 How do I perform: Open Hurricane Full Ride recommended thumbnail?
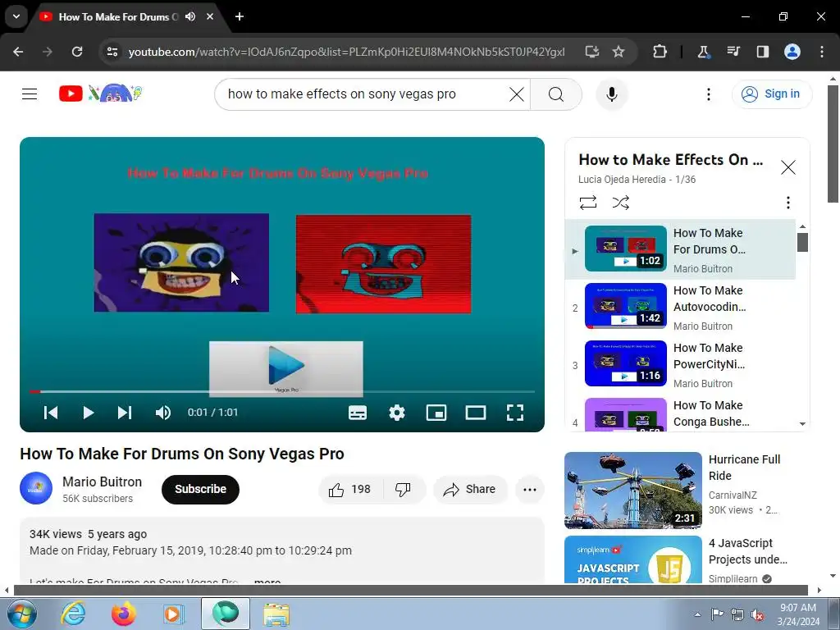pos(632,491)
